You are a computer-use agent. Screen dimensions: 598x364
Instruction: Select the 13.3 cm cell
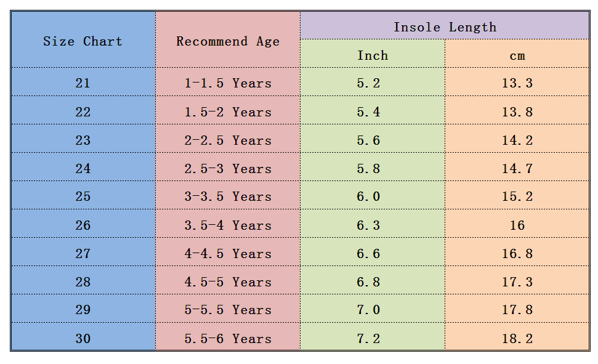[x=517, y=83]
